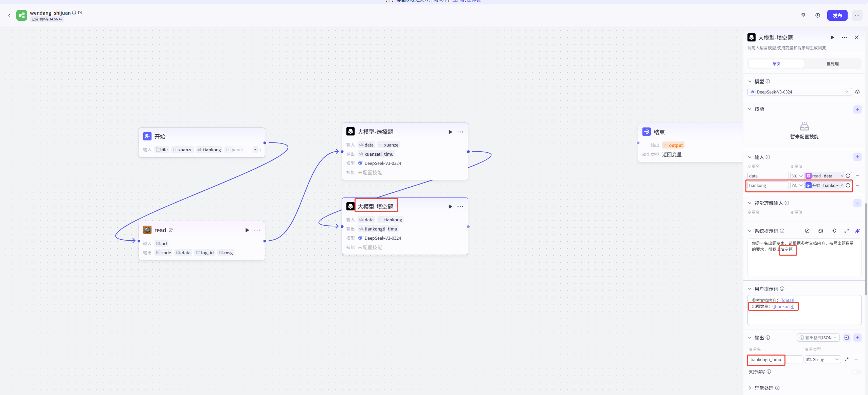Image resolution: width=868 pixels, height=395 pixels.
Task: Remove the tiankong input row
Action: 857,186
